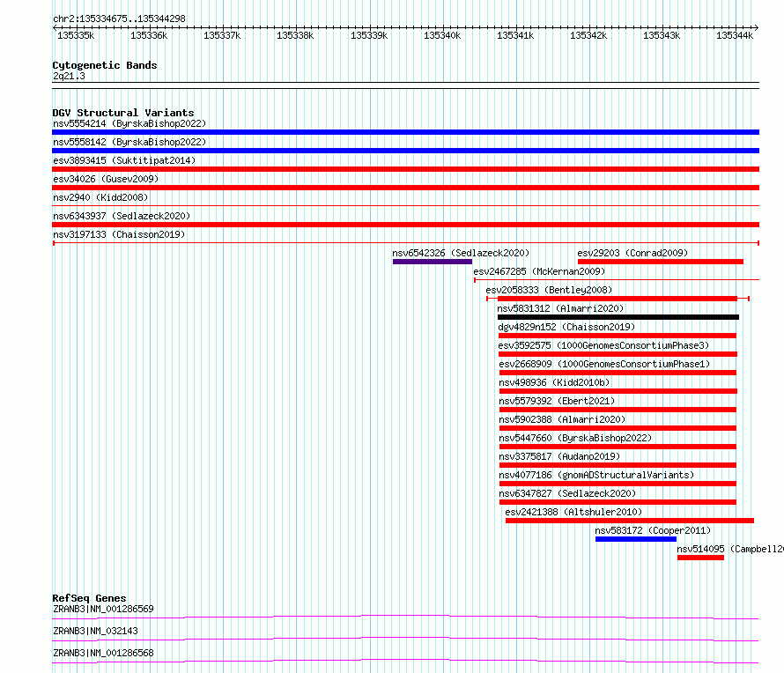Open esv2421388 (Altshuler2010) variant label
The image size is (784, 673).
point(573,512)
